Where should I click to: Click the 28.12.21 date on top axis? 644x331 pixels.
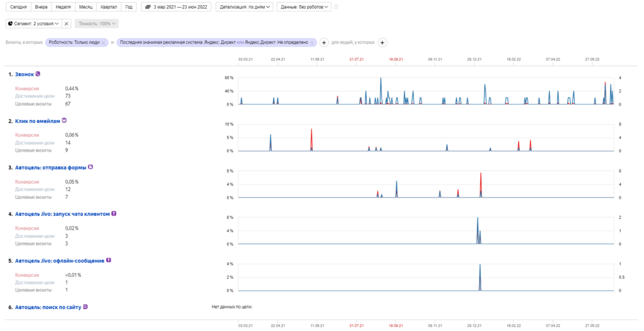[x=474, y=59]
